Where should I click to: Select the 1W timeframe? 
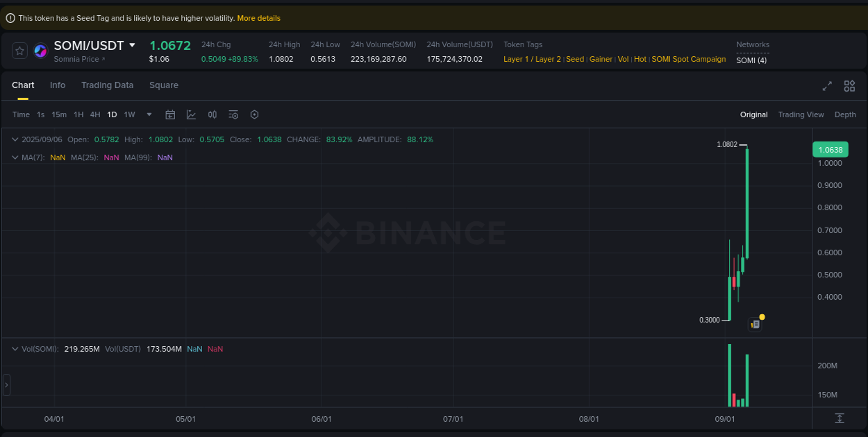point(129,114)
